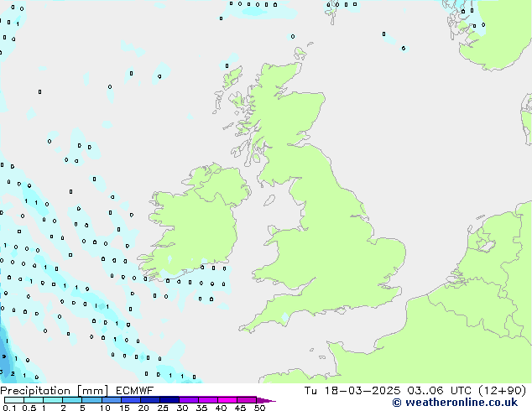Click the '50' legend value label
The width and height of the screenshot is (532, 411).
point(259,408)
